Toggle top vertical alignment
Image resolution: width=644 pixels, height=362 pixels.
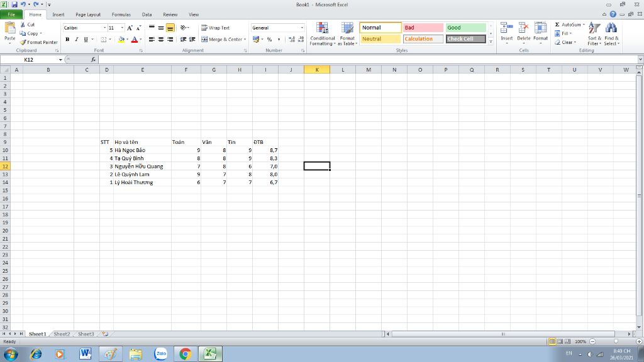[152, 28]
